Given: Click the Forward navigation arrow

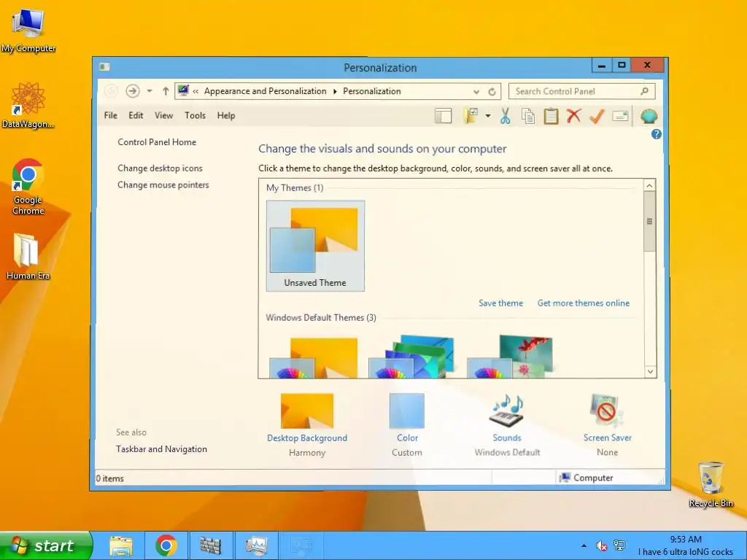Looking at the screenshot, I should pyautogui.click(x=133, y=91).
